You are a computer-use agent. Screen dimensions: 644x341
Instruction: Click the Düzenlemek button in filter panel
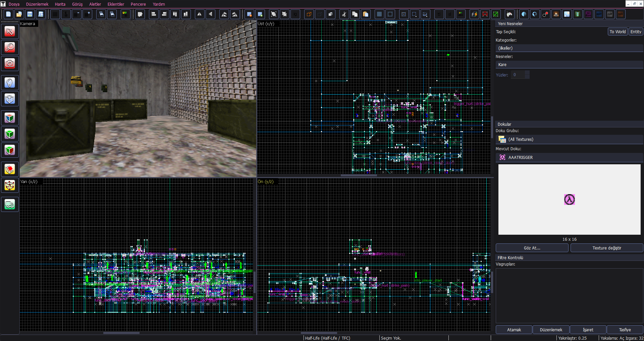(551, 330)
